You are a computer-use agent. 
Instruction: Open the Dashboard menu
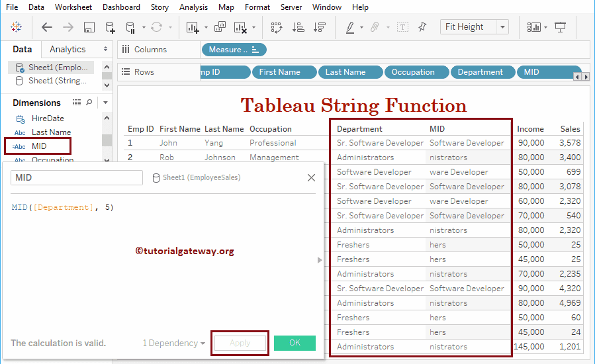[121, 7]
